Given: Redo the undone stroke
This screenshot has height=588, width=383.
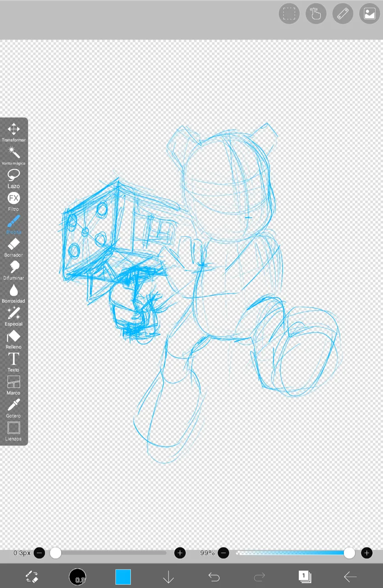Looking at the screenshot, I should 259,577.
